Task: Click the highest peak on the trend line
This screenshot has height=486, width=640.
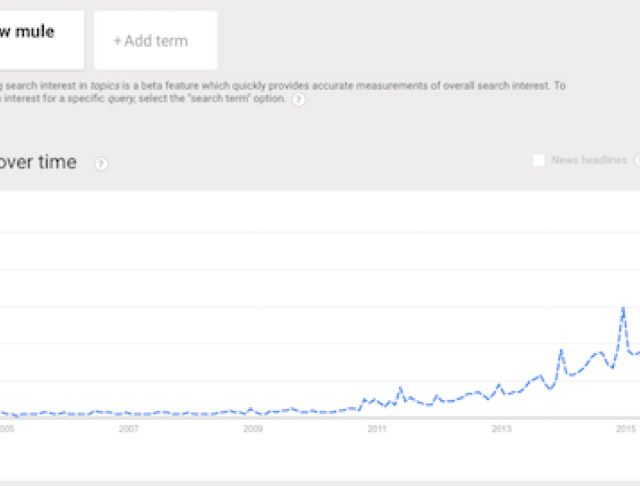Action: 623,308
